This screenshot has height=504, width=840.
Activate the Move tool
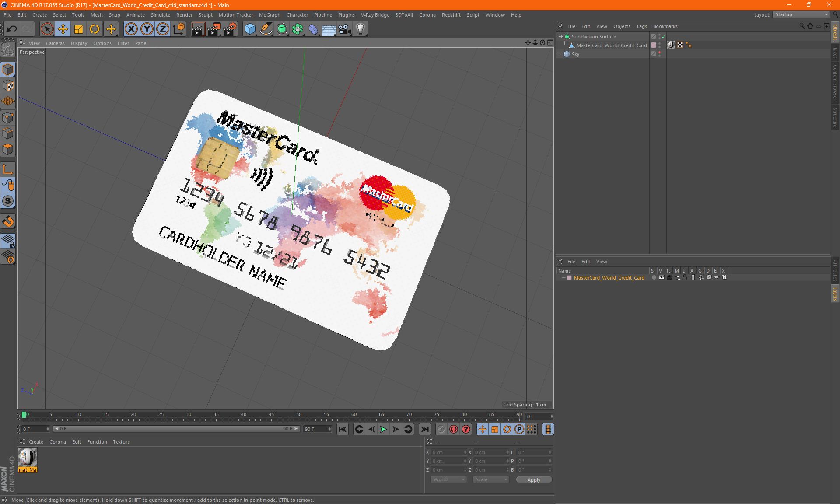63,29
